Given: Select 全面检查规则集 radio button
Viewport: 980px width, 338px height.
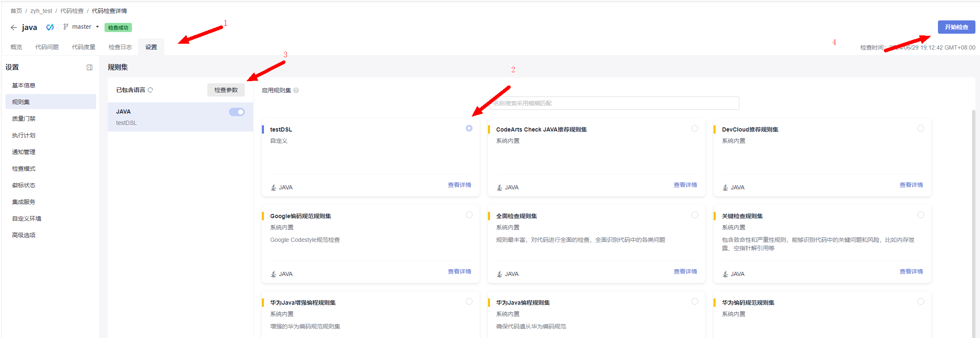Looking at the screenshot, I should [x=695, y=215].
